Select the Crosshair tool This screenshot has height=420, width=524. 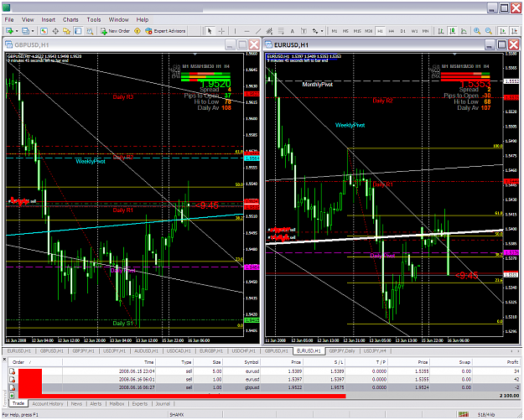(x=221, y=31)
